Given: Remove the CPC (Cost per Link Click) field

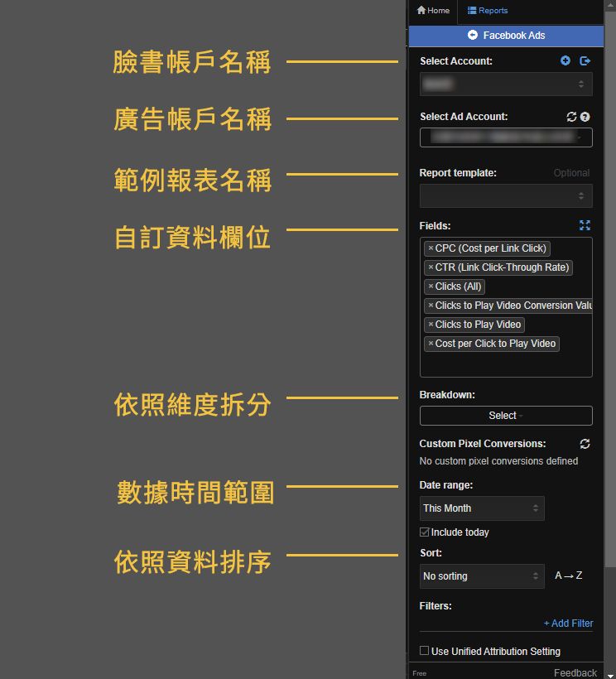Looking at the screenshot, I should [431, 248].
